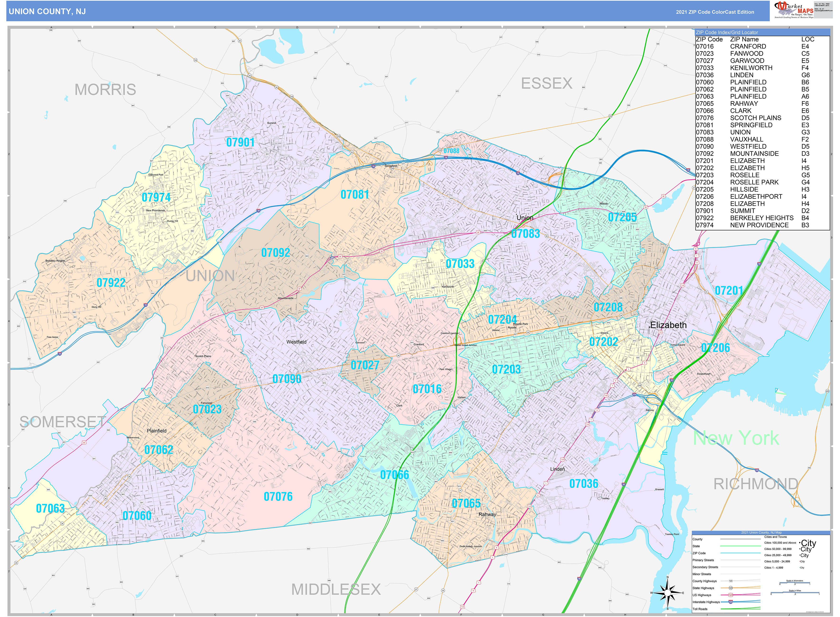Select ZIP code label 07081
This screenshot has width=840, height=617.
pos(355,195)
